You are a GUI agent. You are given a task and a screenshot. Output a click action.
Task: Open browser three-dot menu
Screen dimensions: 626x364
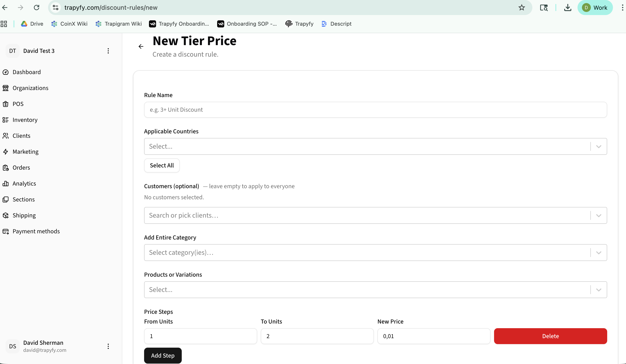(x=622, y=8)
